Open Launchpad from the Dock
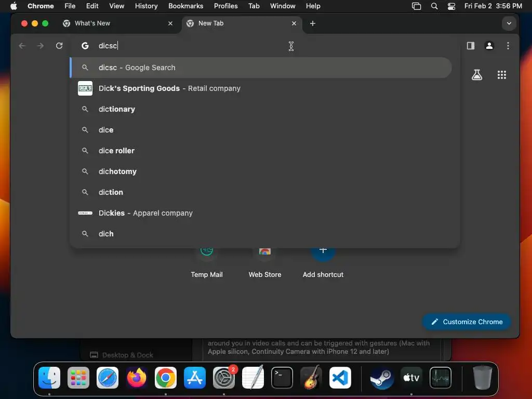532x399 pixels. click(x=78, y=378)
